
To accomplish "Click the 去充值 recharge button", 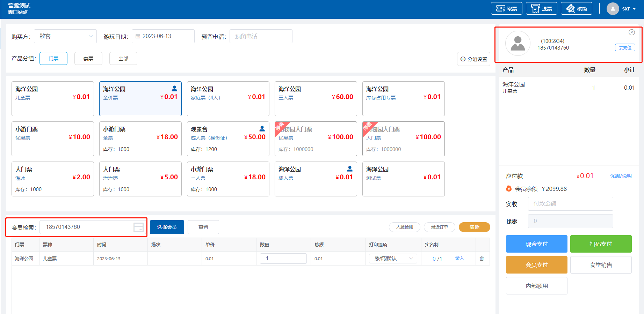I will [x=625, y=48].
